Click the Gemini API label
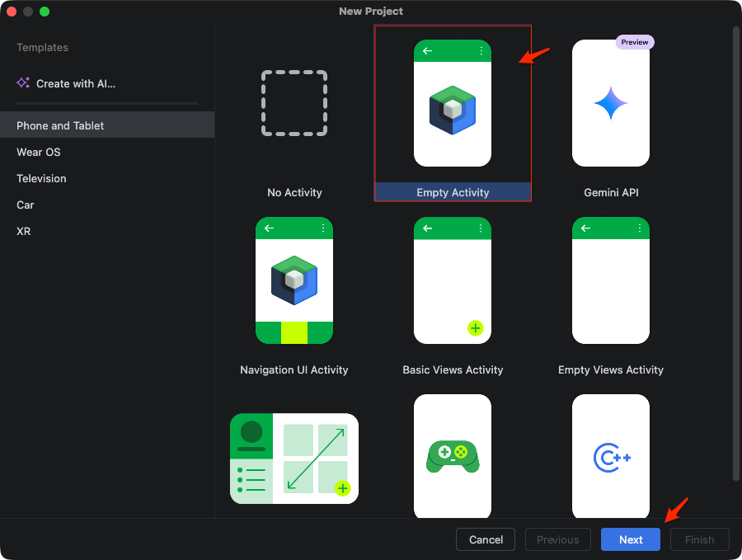Image resolution: width=742 pixels, height=560 pixels. pyautogui.click(x=611, y=192)
